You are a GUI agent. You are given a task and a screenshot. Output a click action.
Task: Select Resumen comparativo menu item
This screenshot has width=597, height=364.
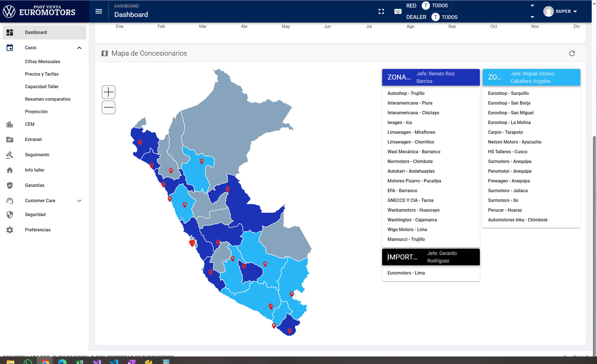[48, 99]
